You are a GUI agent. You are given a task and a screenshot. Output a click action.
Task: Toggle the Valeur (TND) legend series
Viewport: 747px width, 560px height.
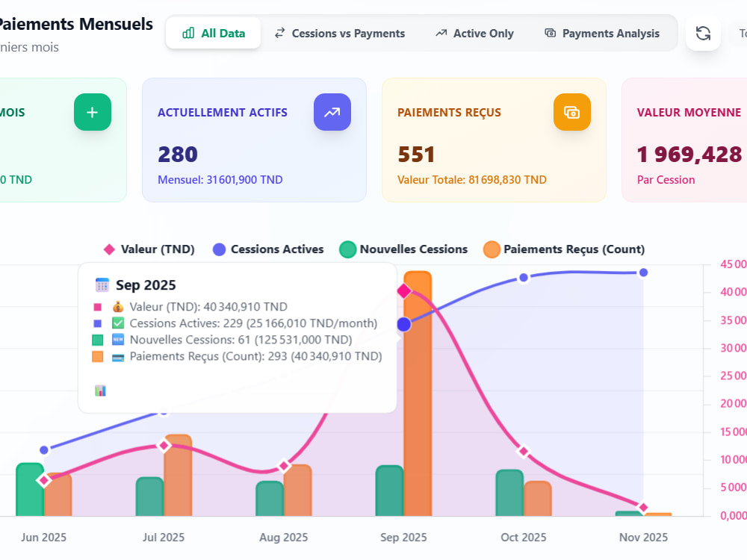(149, 249)
